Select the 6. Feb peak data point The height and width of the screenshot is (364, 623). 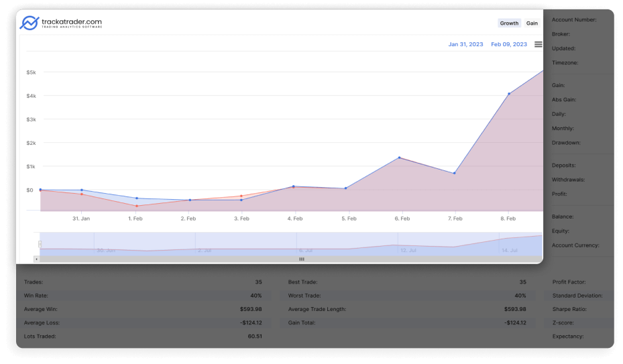[399, 158]
